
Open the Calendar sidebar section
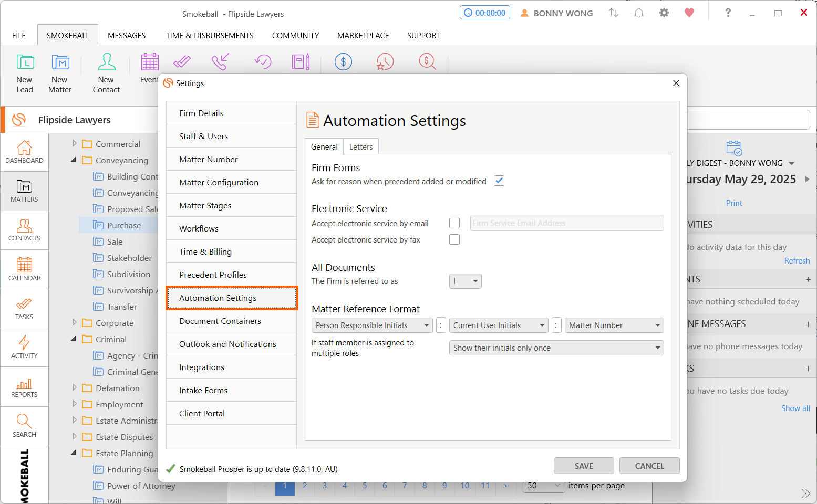click(x=25, y=269)
